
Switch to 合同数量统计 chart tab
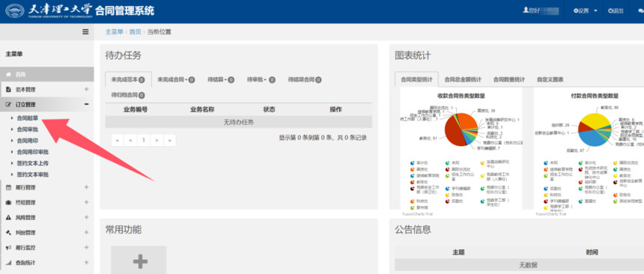tap(508, 79)
